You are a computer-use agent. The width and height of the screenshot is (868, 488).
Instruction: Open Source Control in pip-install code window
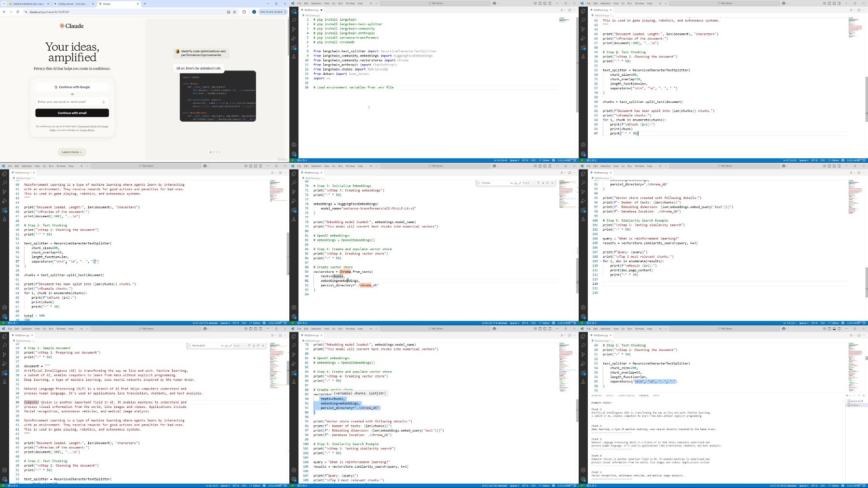[294, 29]
